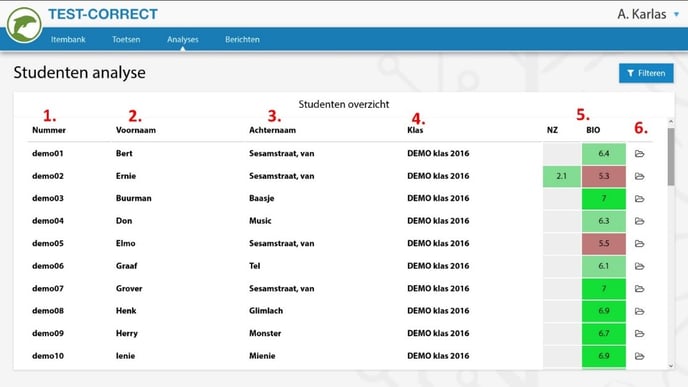
Task: Click the Studenten overzicht table title
Action: point(344,104)
